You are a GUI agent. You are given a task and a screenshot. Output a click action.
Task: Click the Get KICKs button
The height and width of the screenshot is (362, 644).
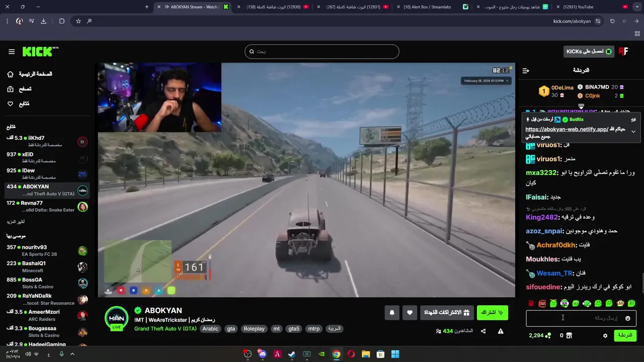tap(589, 51)
